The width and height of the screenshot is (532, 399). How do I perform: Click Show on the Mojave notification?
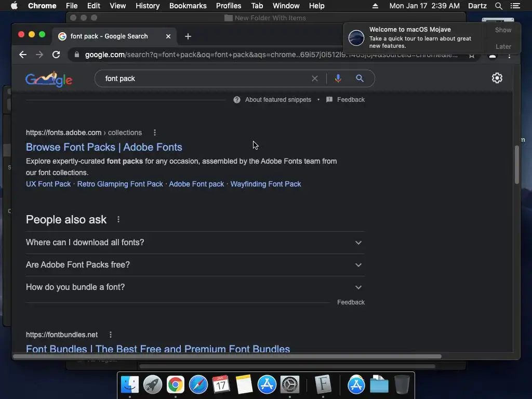click(503, 30)
